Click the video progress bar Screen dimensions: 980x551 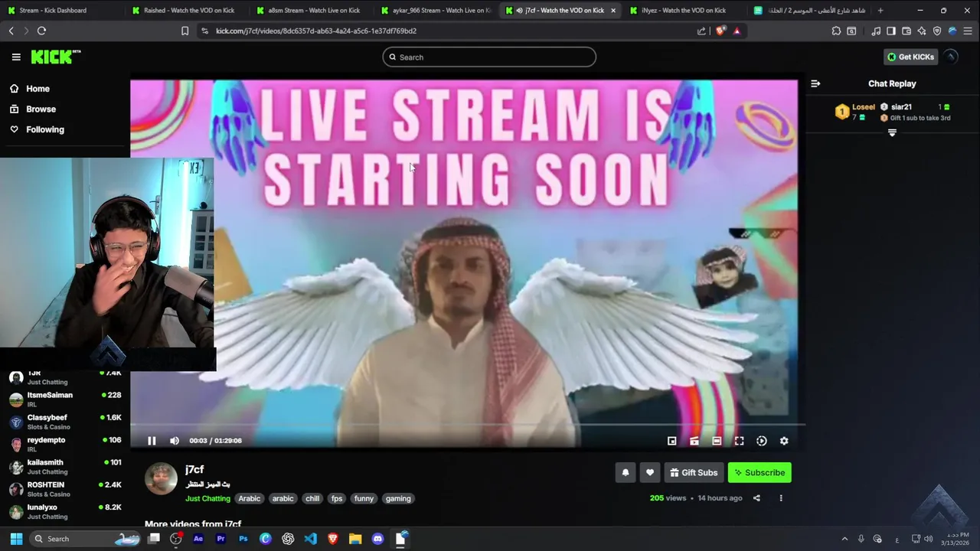pyautogui.click(x=467, y=425)
